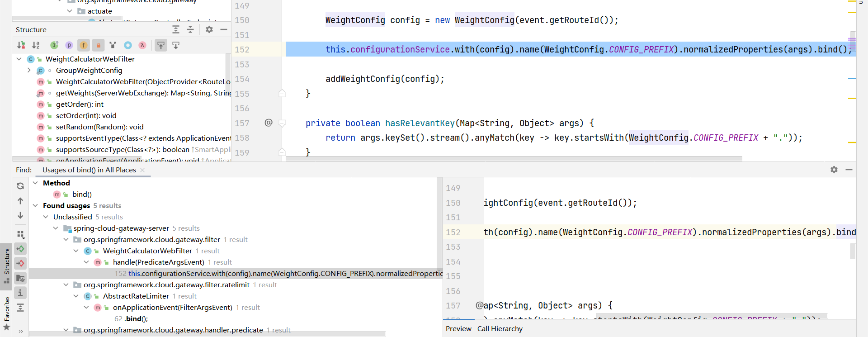Click the Find results horizontal scrollbar

(208, 334)
